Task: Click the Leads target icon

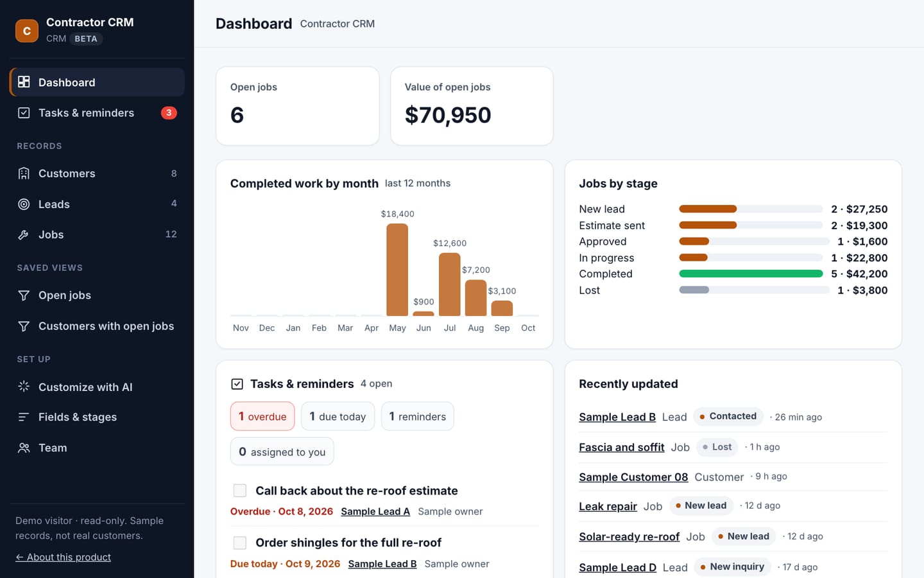Action: point(24,204)
